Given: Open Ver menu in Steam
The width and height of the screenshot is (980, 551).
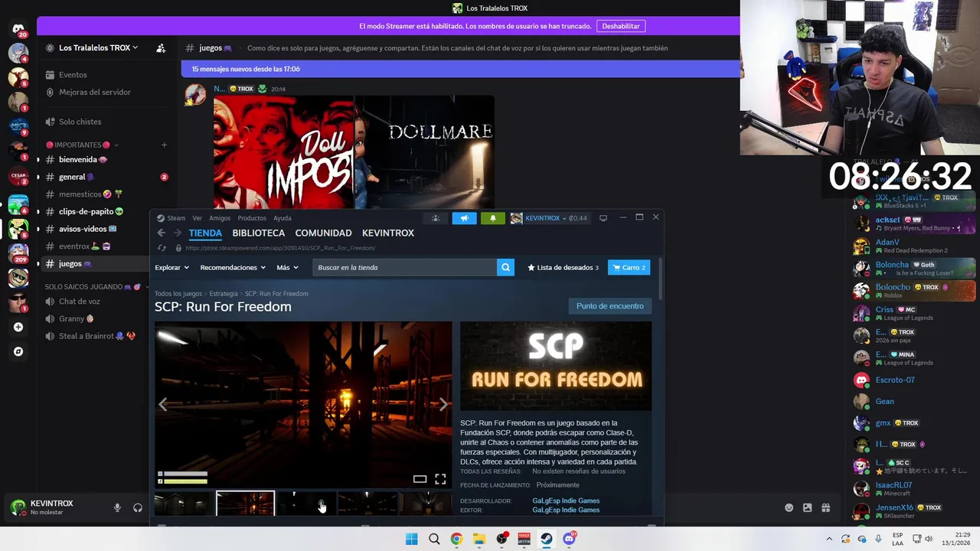Looking at the screenshot, I should click(x=198, y=218).
